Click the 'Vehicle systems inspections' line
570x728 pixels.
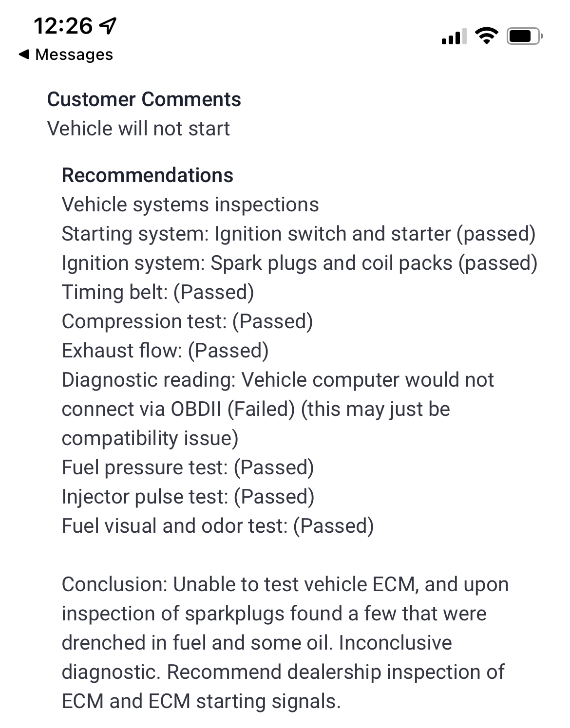tap(190, 205)
